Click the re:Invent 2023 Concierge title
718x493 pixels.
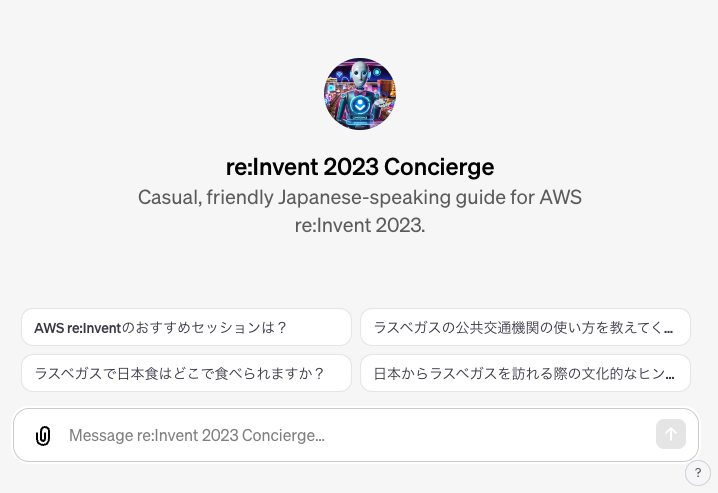tap(360, 166)
